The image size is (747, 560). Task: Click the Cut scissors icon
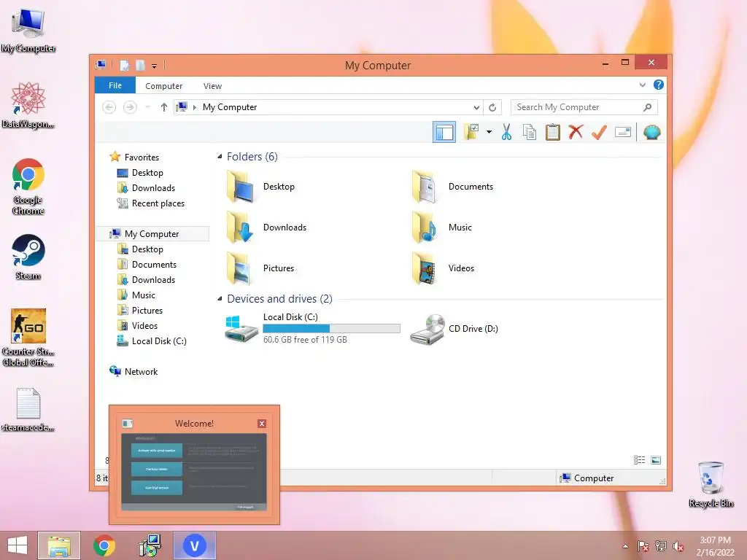pyautogui.click(x=506, y=132)
